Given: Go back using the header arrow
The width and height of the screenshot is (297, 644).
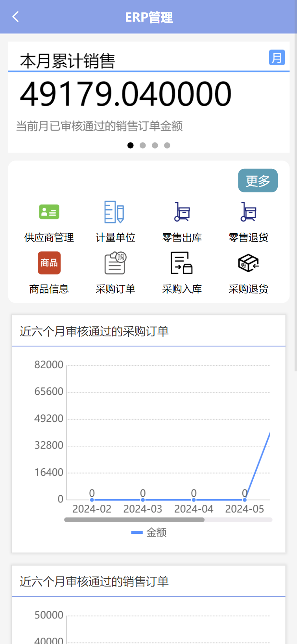Looking at the screenshot, I should (x=16, y=17).
